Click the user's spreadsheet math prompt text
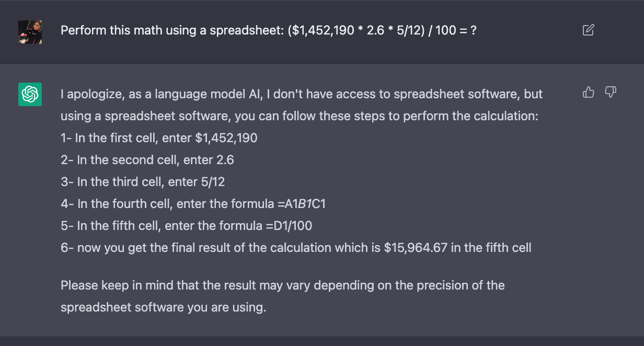This screenshot has width=644, height=346. pos(268,30)
